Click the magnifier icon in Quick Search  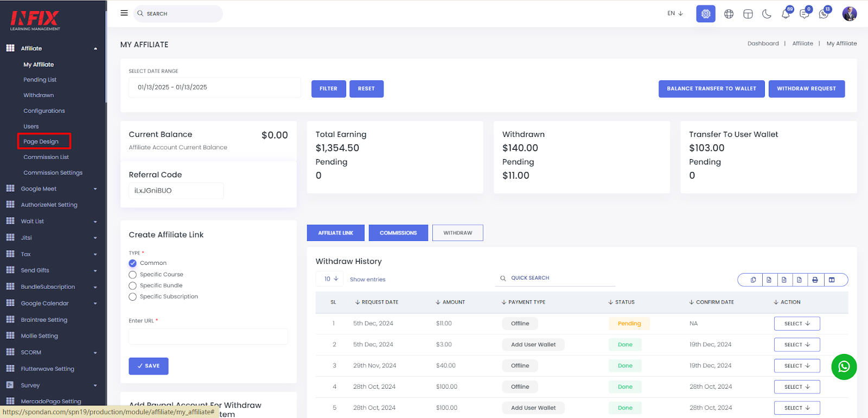coord(503,278)
